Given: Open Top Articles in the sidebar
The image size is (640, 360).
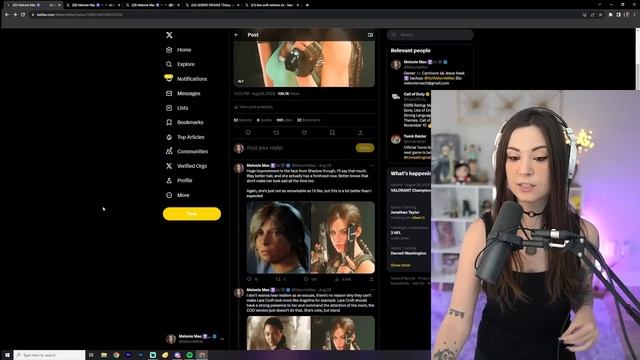Looking at the screenshot, I should click(185, 137).
